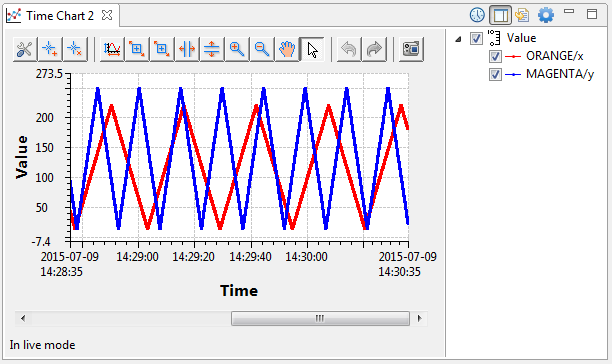Click the 50 value axis label
612x364 pixels.
pyautogui.click(x=42, y=208)
